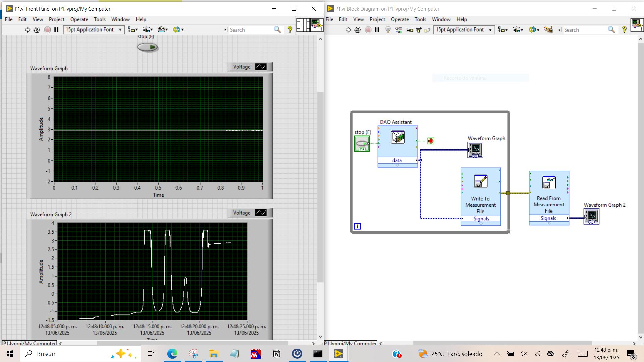
Task: Click Abort Execution button on Block Diagram
Action: (x=368, y=30)
